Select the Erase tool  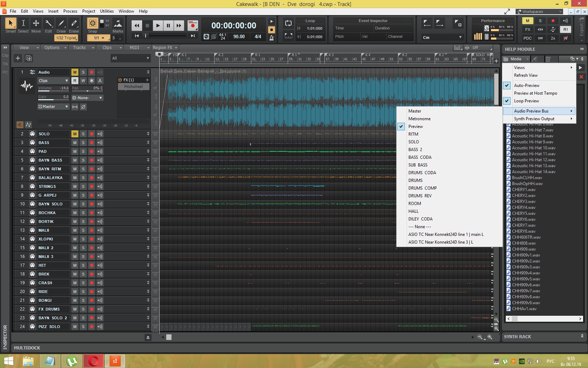(74, 23)
